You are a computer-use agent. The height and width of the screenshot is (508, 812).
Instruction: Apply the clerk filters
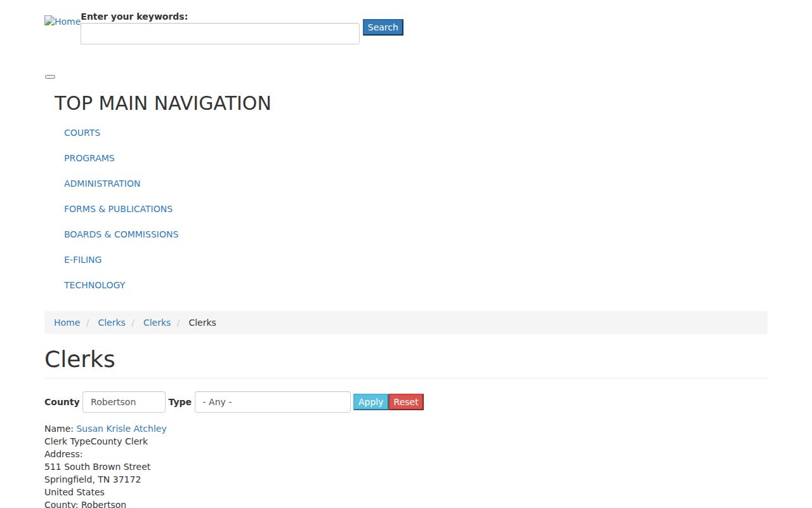pyautogui.click(x=370, y=402)
